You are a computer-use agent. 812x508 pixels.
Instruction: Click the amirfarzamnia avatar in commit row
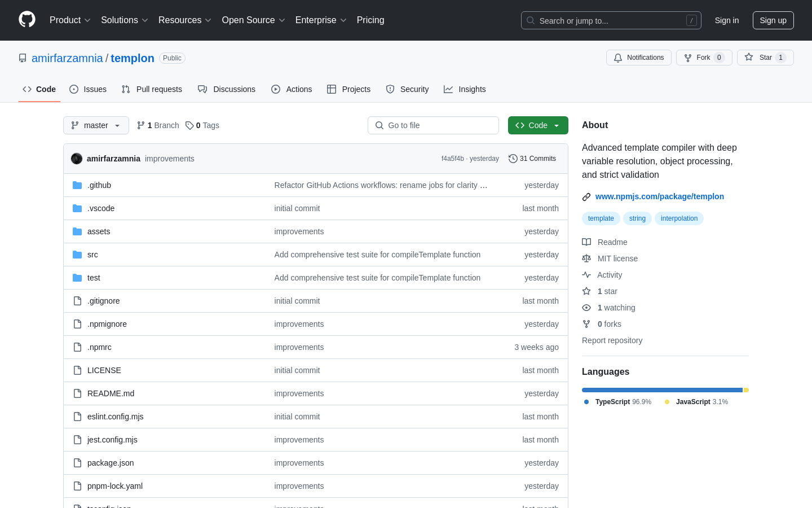77,159
